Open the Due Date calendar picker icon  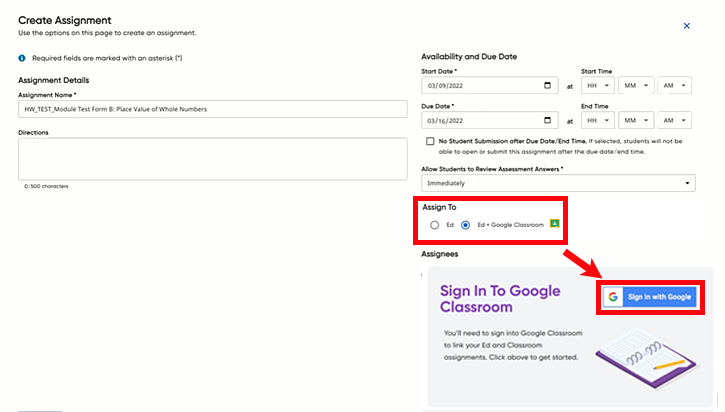tap(547, 120)
